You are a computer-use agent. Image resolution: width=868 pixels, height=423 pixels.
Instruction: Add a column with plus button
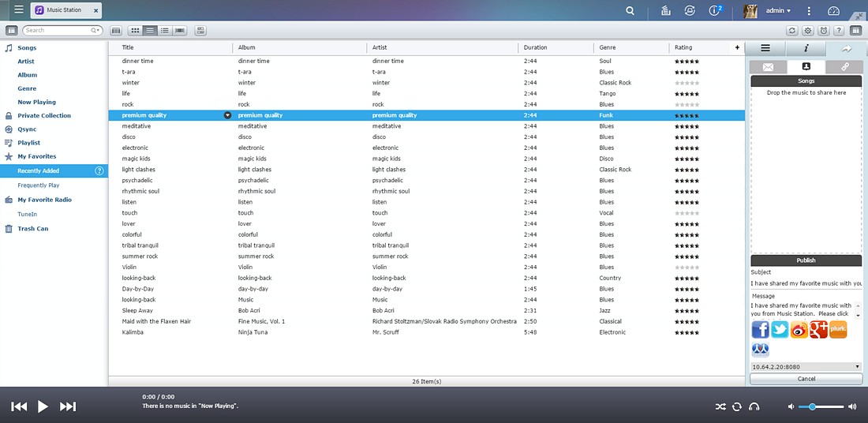[737, 47]
